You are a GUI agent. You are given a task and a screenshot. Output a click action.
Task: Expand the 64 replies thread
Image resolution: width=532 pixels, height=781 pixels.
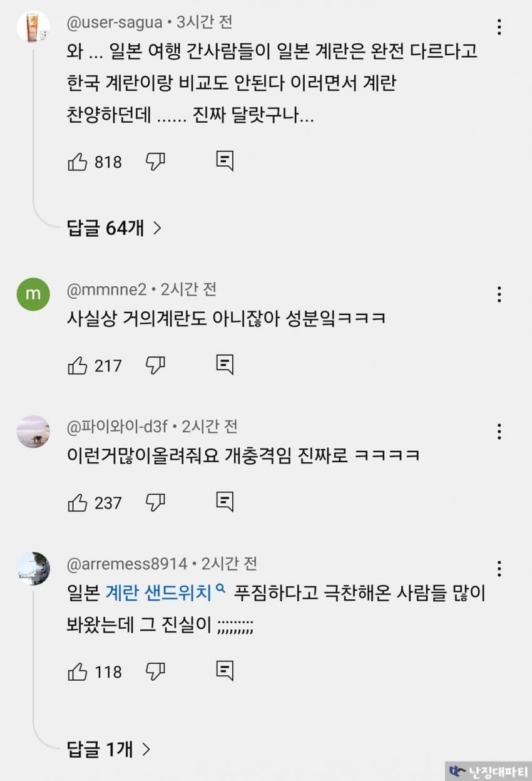click(x=114, y=229)
